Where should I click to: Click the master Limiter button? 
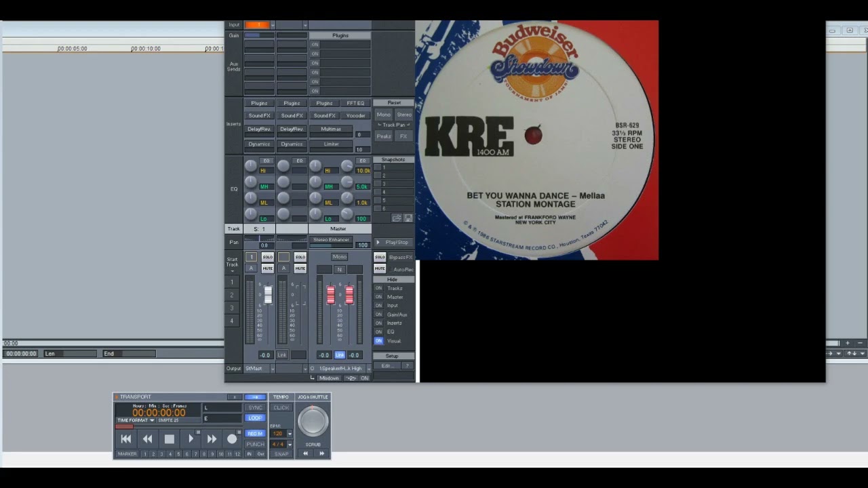pyautogui.click(x=331, y=144)
